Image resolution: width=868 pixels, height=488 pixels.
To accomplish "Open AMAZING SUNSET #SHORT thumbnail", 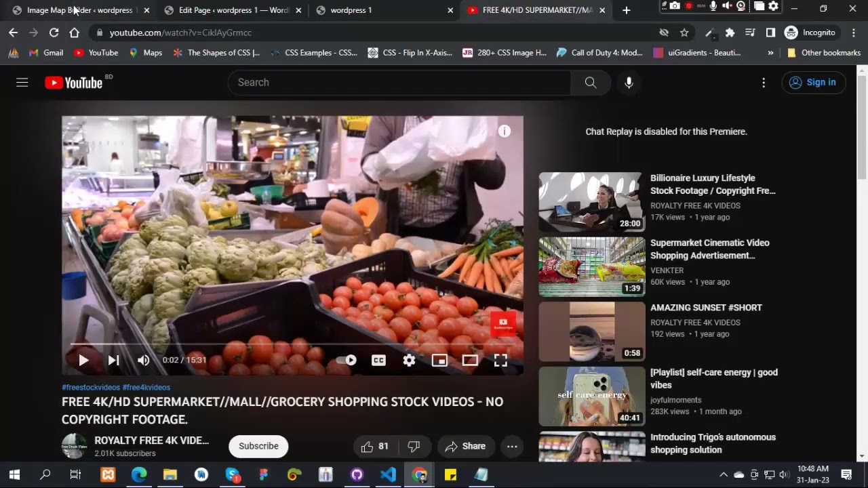I will pos(591,331).
